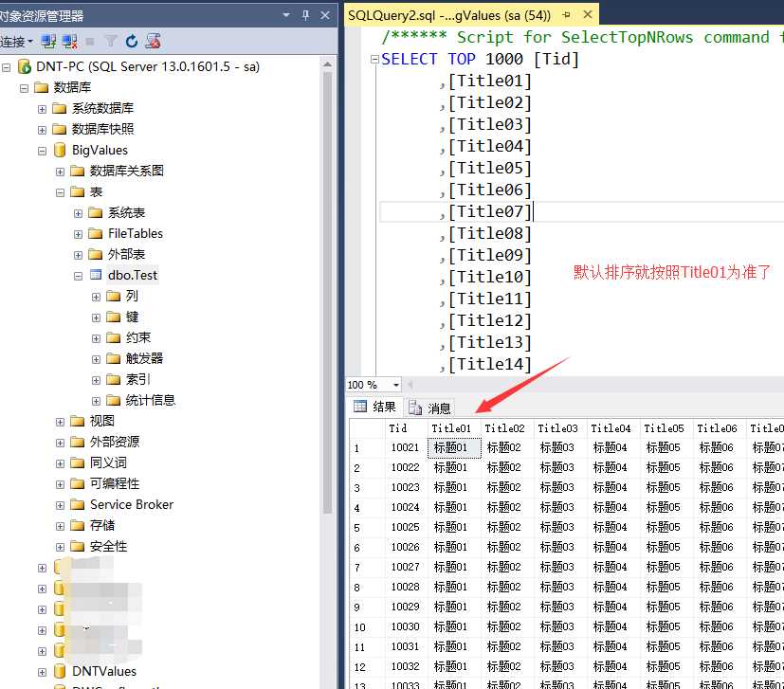Select the 键 keys folder icon
784x689 pixels.
pyautogui.click(x=114, y=317)
